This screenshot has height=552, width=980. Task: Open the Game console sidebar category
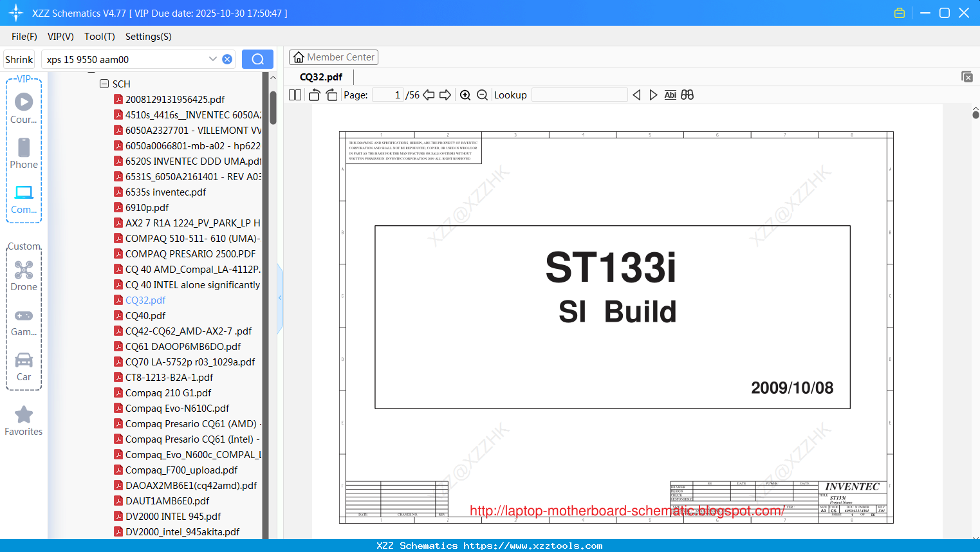click(x=24, y=322)
